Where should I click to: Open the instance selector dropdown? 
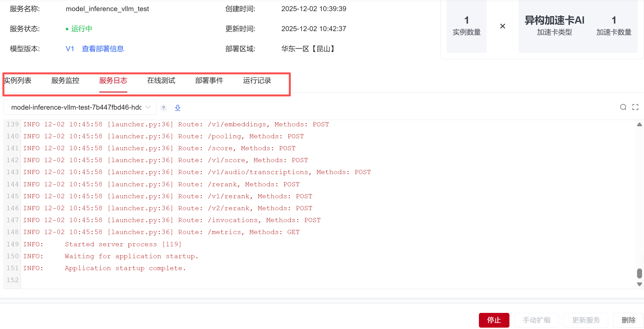pyautogui.click(x=76, y=107)
